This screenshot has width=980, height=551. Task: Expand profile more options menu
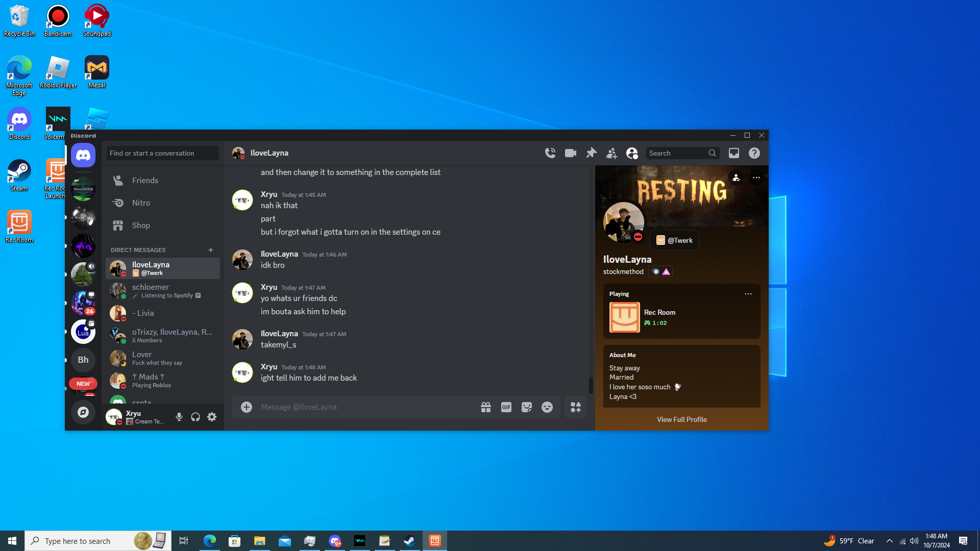[756, 178]
